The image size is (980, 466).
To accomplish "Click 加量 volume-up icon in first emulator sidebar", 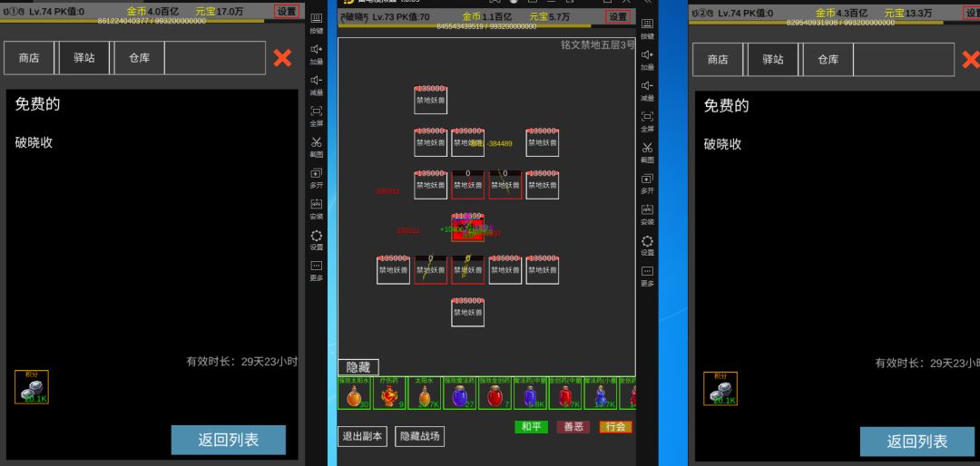I will coord(317,49).
